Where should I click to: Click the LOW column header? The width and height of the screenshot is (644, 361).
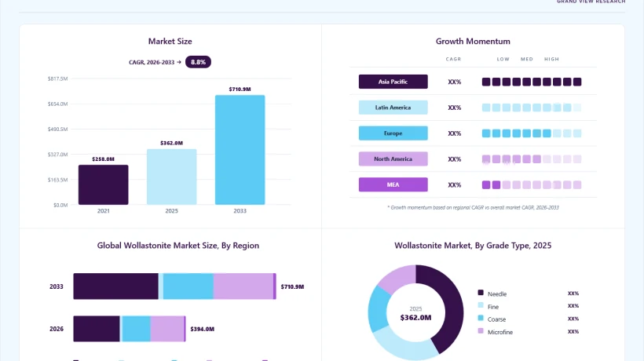click(503, 59)
